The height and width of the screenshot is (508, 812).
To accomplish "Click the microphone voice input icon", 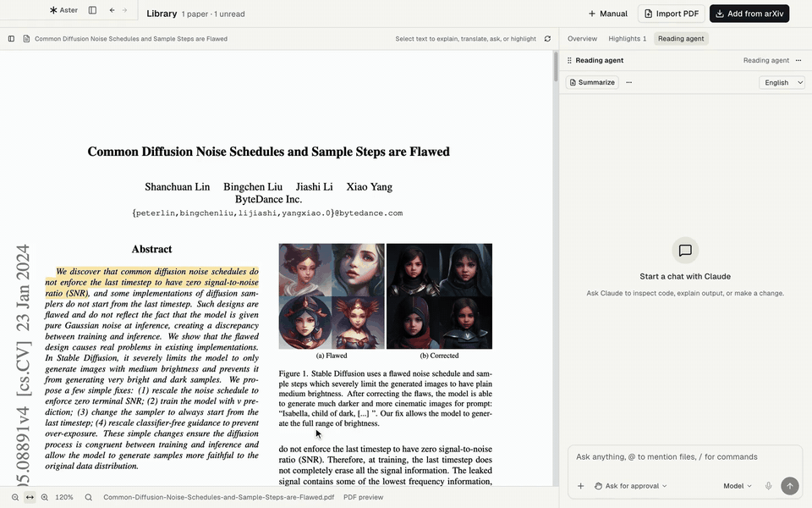I will click(x=769, y=486).
